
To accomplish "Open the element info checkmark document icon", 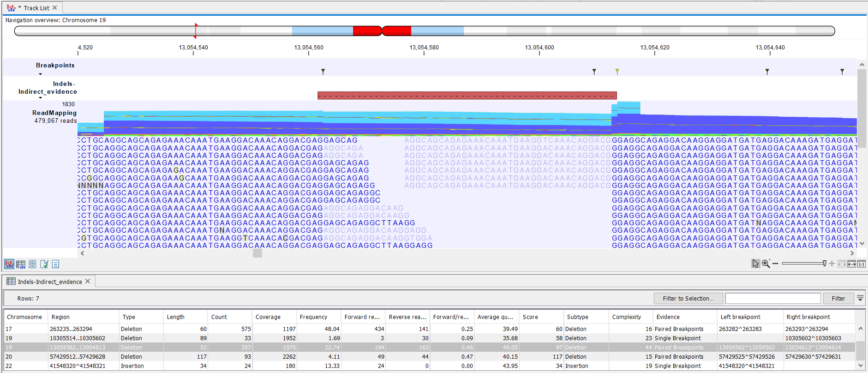I will click(x=44, y=264).
